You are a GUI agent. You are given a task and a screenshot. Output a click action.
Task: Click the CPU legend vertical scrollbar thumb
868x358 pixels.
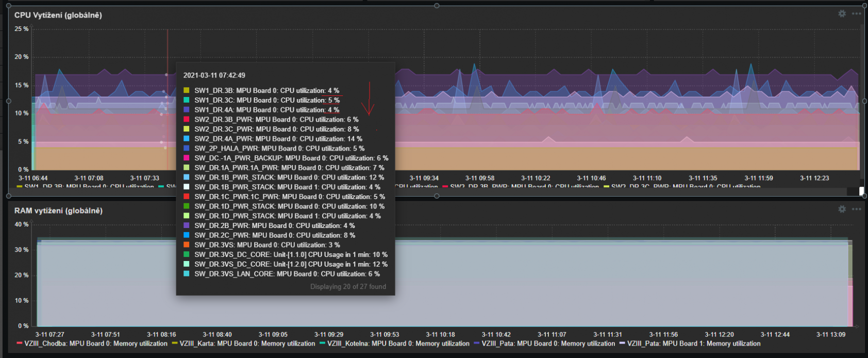(x=861, y=191)
